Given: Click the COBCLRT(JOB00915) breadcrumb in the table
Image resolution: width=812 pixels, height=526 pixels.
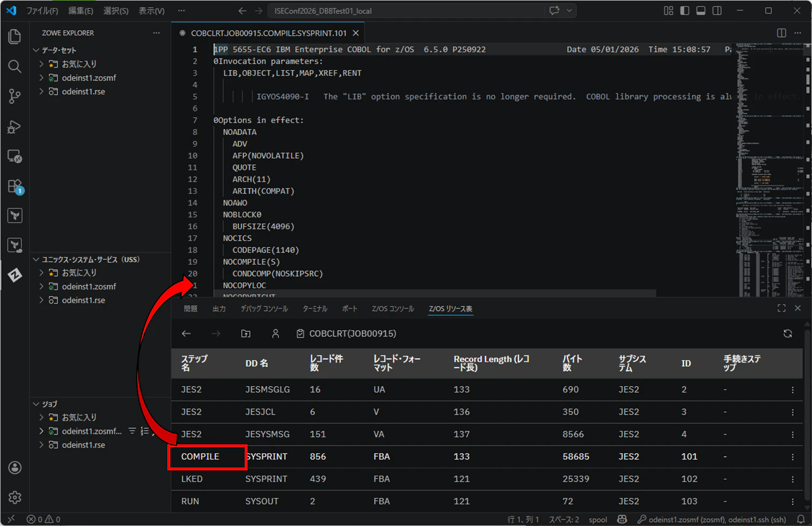Looking at the screenshot, I should 353,334.
